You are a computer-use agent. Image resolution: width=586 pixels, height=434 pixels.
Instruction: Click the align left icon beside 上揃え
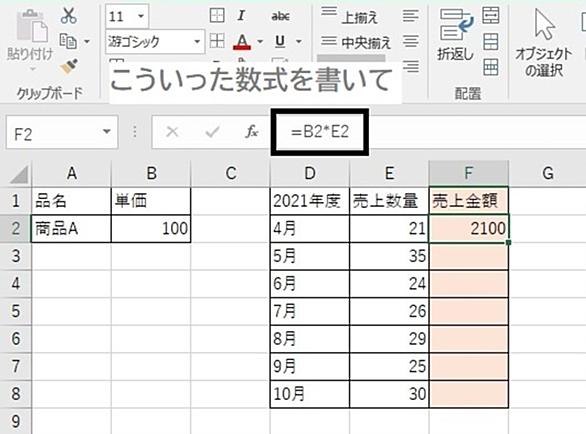[410, 16]
